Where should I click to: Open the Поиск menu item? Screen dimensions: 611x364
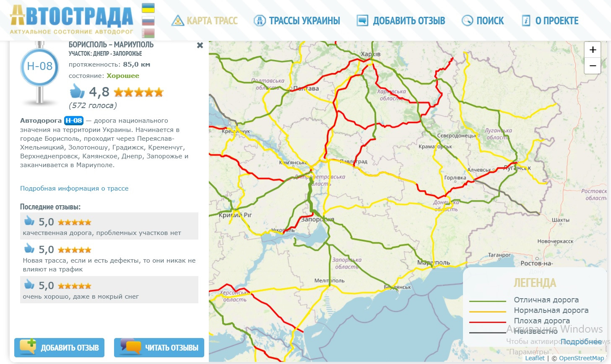(483, 21)
